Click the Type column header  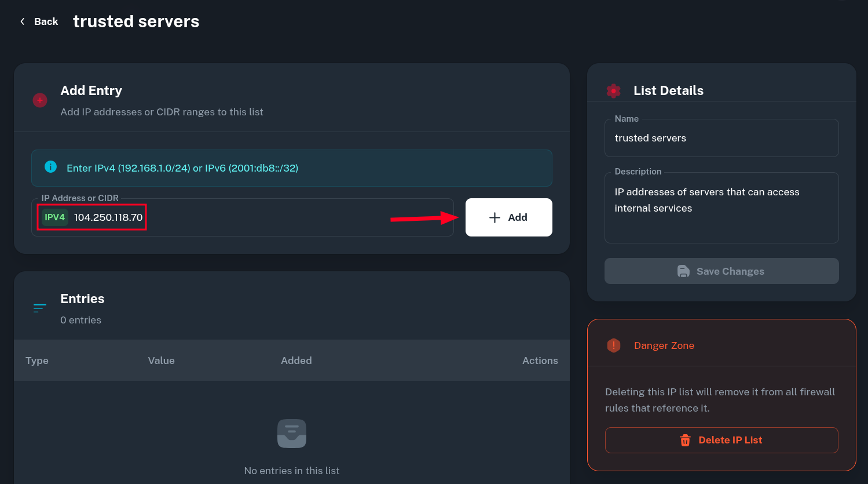click(x=37, y=361)
